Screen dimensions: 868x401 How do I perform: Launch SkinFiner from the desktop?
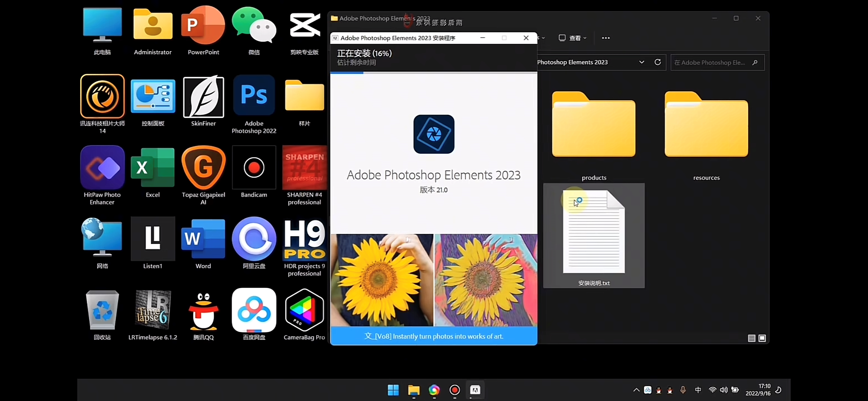[x=203, y=101]
